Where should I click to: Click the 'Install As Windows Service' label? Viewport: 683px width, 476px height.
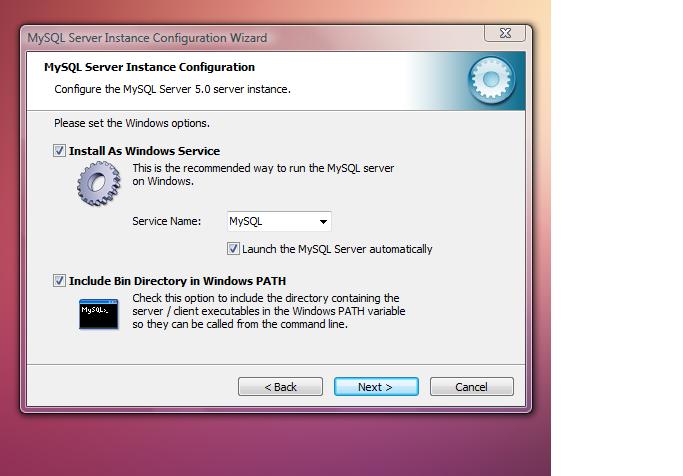pos(144,151)
